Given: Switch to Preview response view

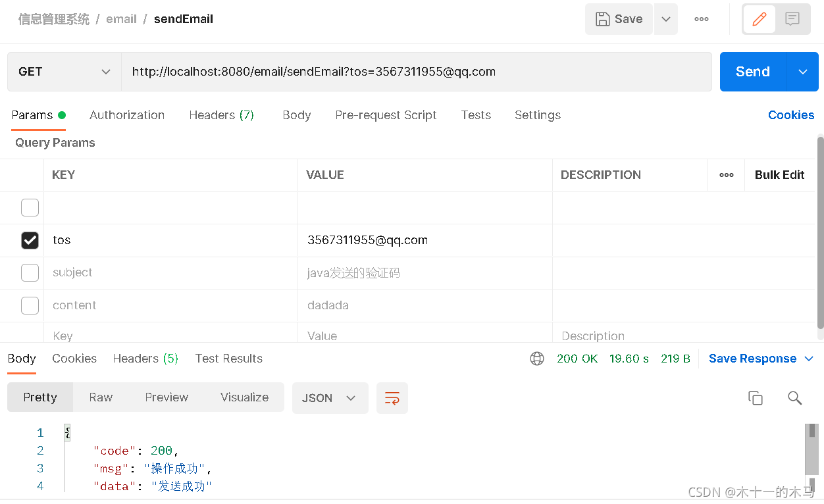Looking at the screenshot, I should 167,397.
